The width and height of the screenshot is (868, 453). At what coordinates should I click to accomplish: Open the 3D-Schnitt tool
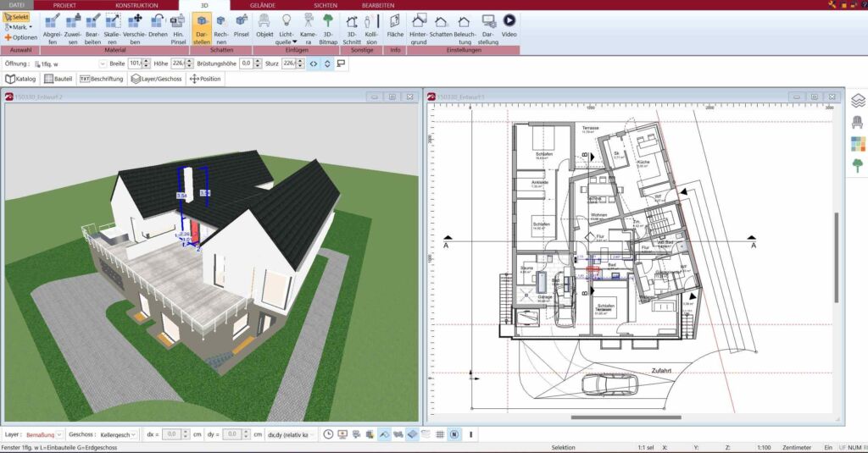[352, 29]
